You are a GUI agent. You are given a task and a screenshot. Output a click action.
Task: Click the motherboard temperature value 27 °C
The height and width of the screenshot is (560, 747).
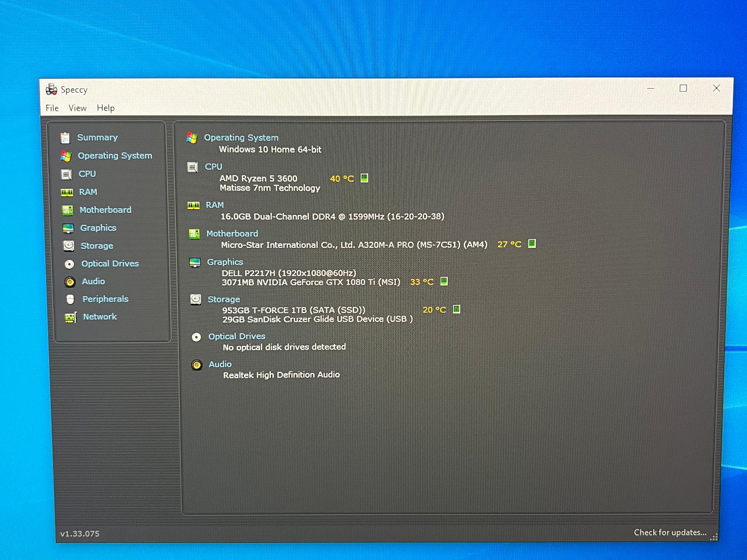[x=509, y=244]
